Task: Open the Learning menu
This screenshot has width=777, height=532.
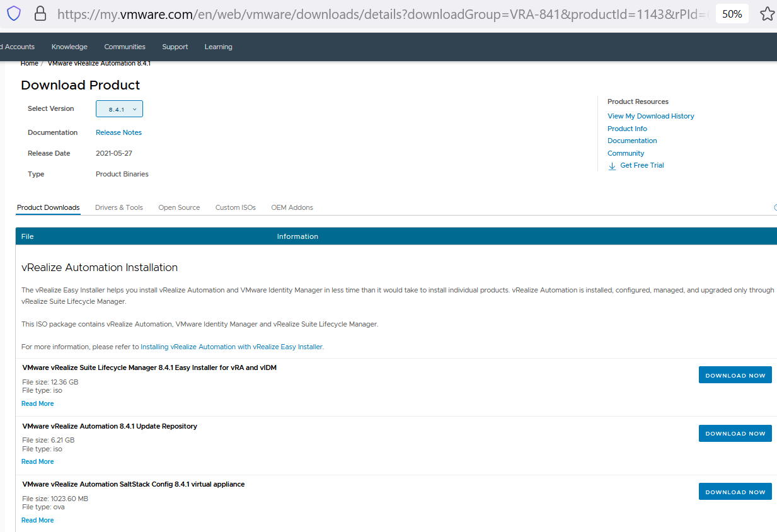Action: tap(219, 47)
